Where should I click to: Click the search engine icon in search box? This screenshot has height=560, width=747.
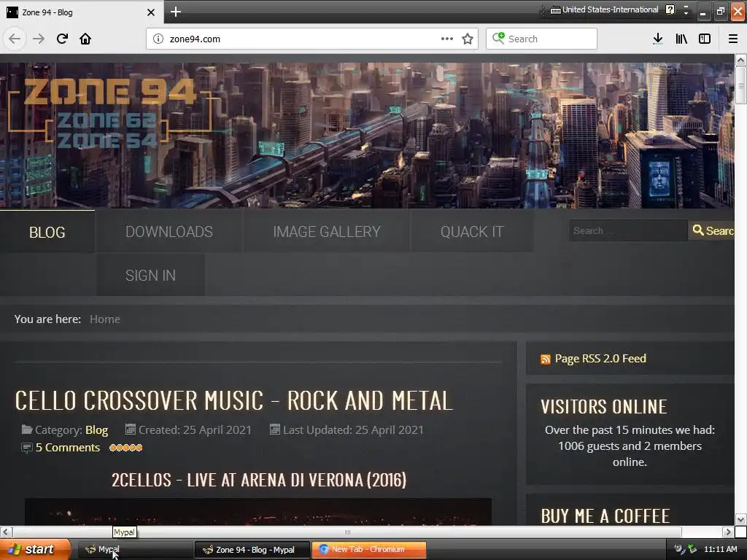498,38
